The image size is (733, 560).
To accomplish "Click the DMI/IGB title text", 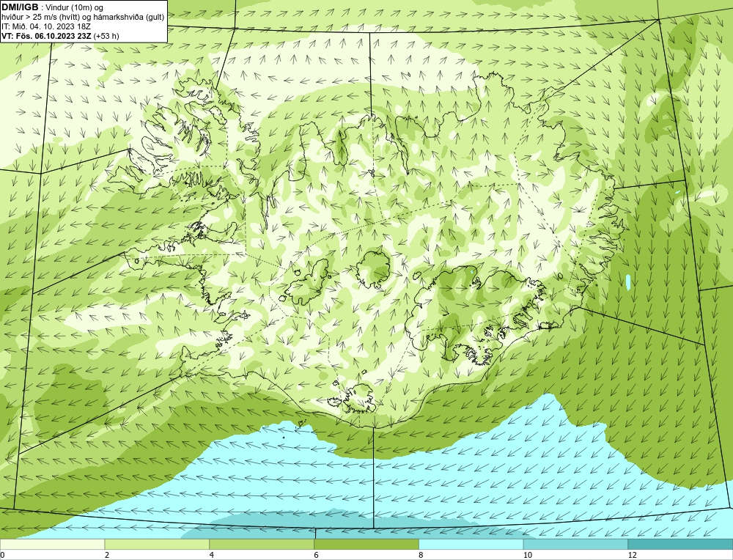I will tap(20, 7).
